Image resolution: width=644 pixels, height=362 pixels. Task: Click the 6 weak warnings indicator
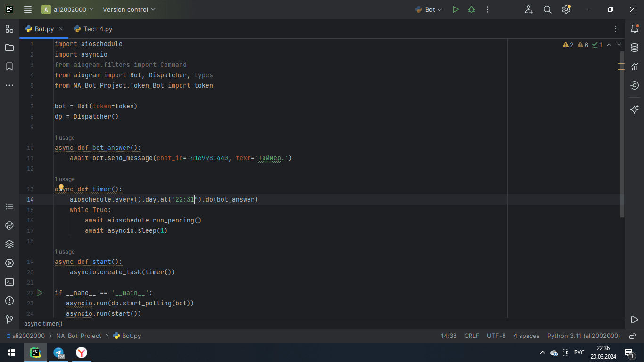click(x=583, y=45)
